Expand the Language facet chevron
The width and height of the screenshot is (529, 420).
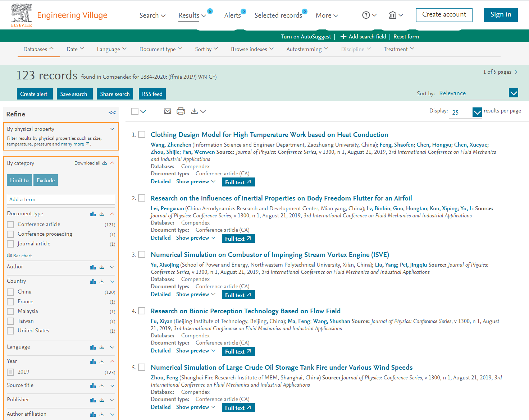(112, 347)
